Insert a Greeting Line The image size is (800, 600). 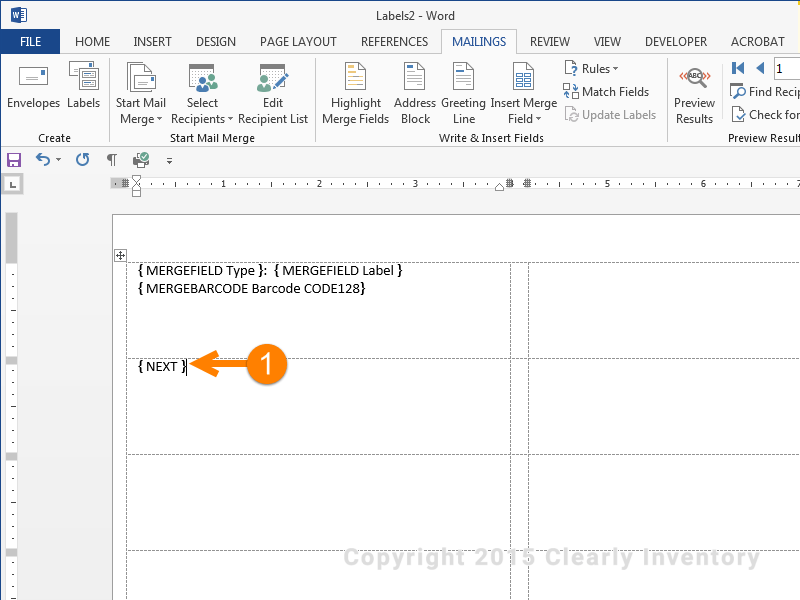click(x=463, y=93)
